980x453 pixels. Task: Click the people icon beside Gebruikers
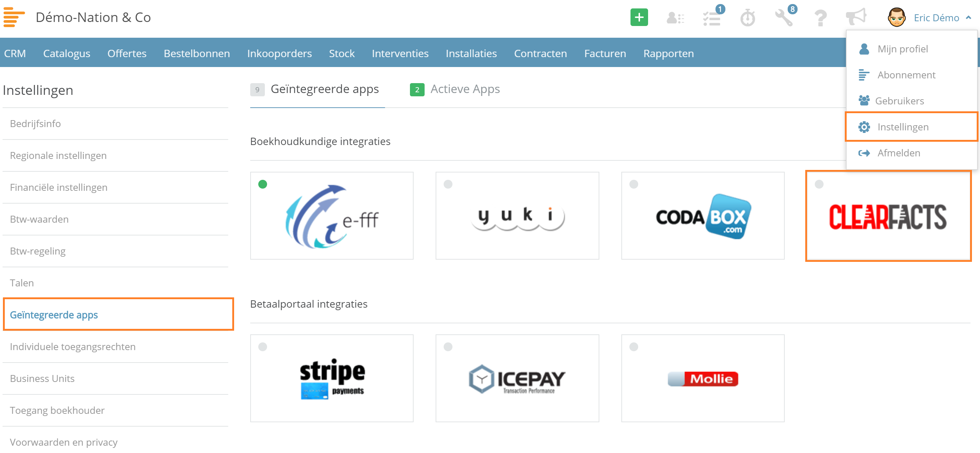pyautogui.click(x=864, y=100)
